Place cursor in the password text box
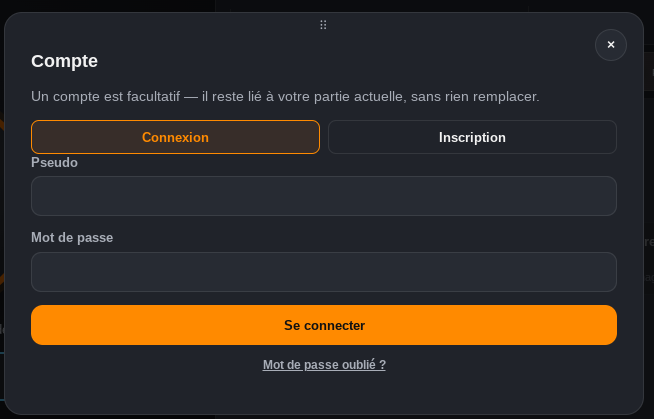This screenshot has width=654, height=419. (x=324, y=272)
